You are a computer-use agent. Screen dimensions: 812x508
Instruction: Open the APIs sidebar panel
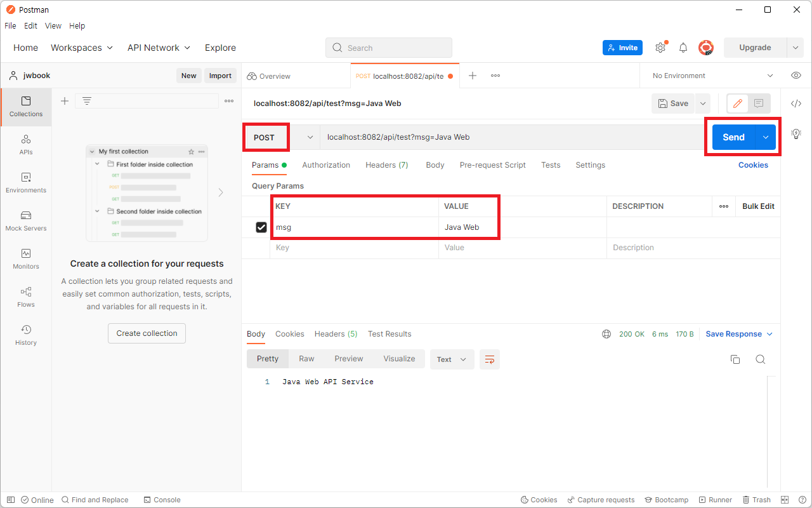tap(26, 145)
